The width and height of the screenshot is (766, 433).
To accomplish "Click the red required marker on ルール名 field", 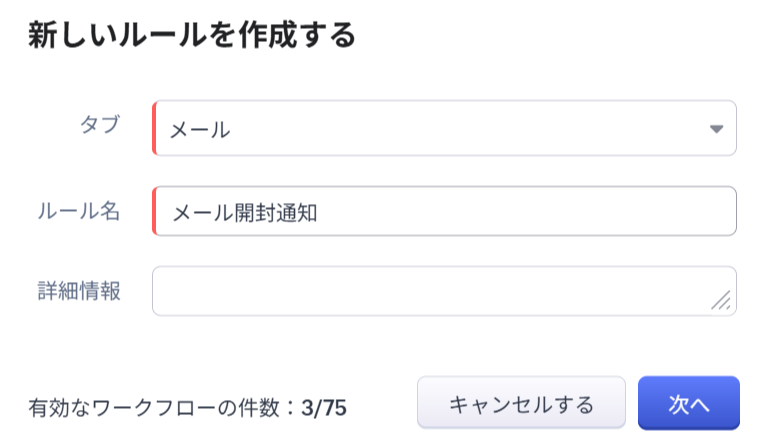I will click(x=154, y=211).
